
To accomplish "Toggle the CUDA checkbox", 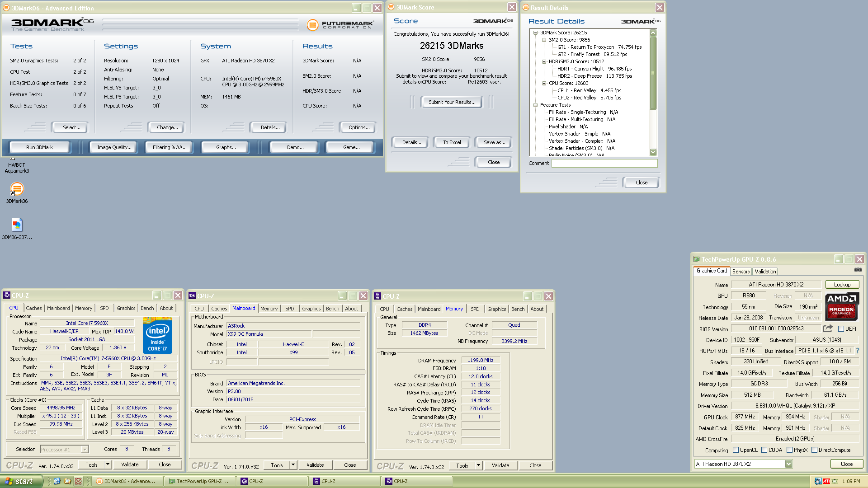I will [764, 450].
